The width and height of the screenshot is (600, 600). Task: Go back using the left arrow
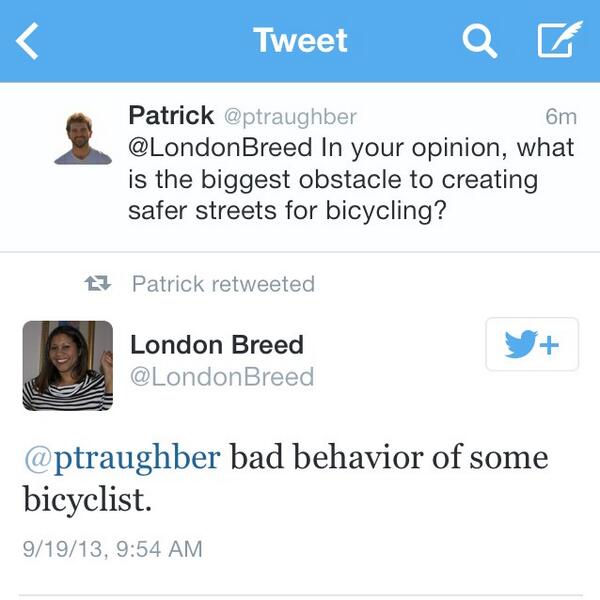coord(28,41)
